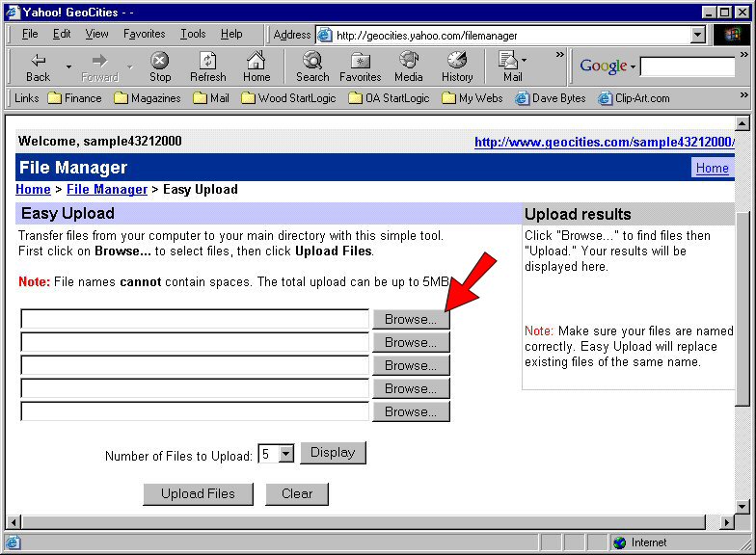The height and width of the screenshot is (555, 756).
Task: Click the horizontal scrollbar right arrow
Action: [x=727, y=522]
